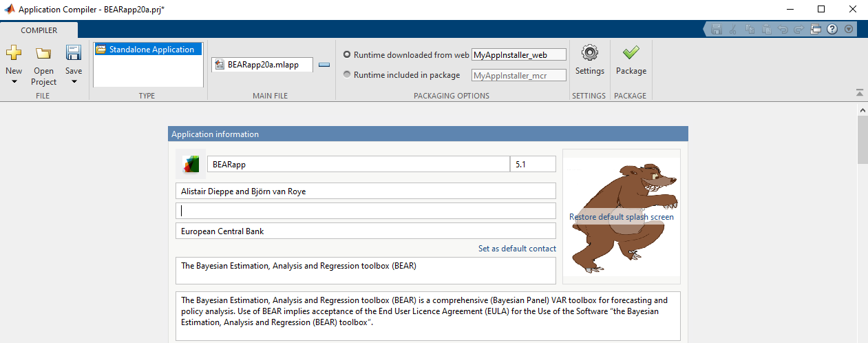Click the redo arrow icon

799,30
